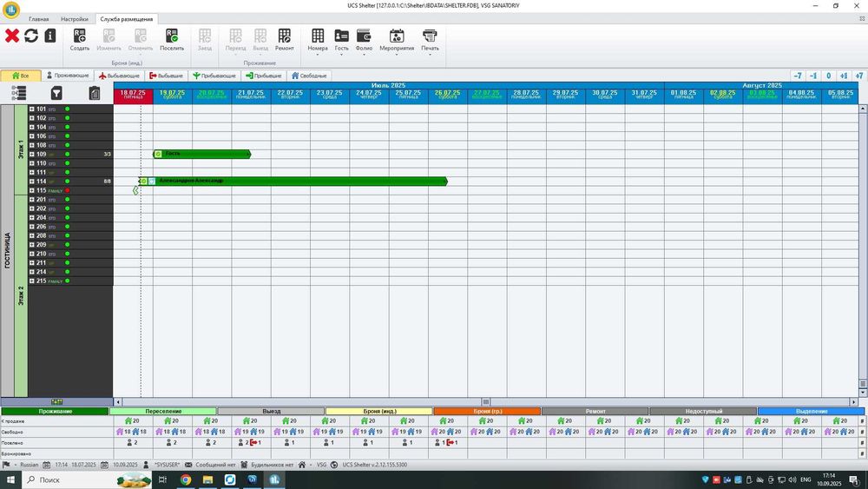The width and height of the screenshot is (868, 489).
Task: Click the Сообщений нет envelope icon
Action: [x=188, y=465]
